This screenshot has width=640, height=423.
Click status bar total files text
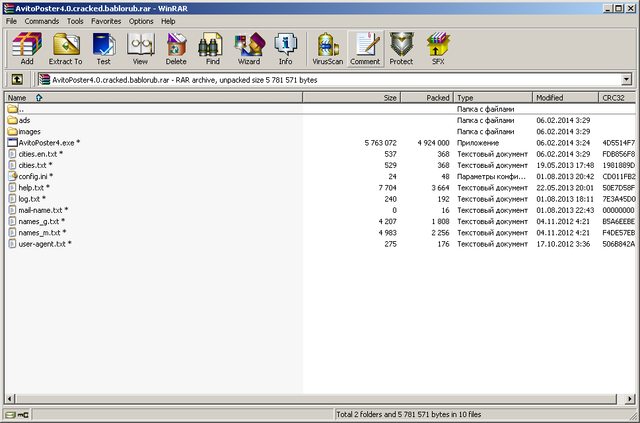click(409, 414)
